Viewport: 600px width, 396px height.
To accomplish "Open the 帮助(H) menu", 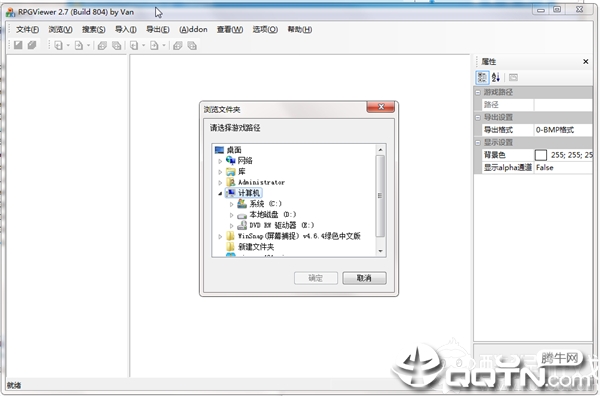I will 300,29.
